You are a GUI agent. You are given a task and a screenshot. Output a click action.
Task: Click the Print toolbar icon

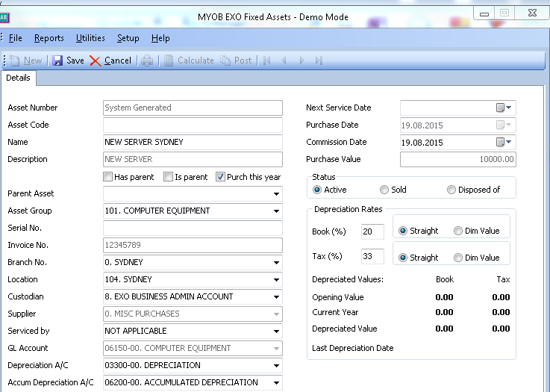click(x=147, y=60)
